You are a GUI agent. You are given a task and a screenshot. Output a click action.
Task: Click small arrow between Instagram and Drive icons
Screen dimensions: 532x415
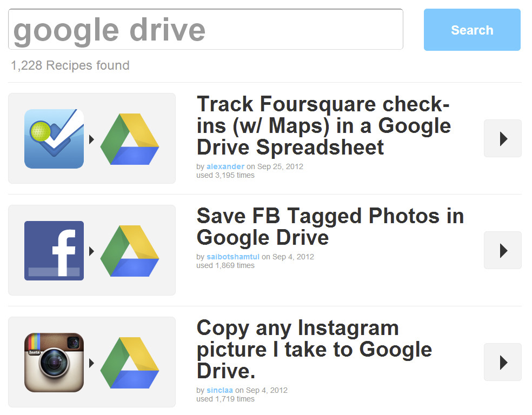point(92,363)
